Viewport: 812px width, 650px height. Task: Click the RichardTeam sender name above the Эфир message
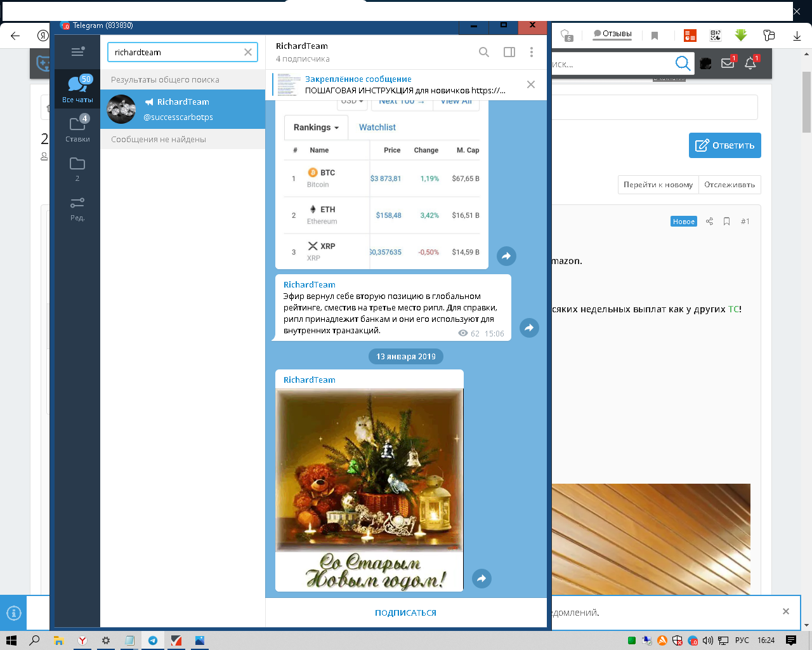point(310,285)
